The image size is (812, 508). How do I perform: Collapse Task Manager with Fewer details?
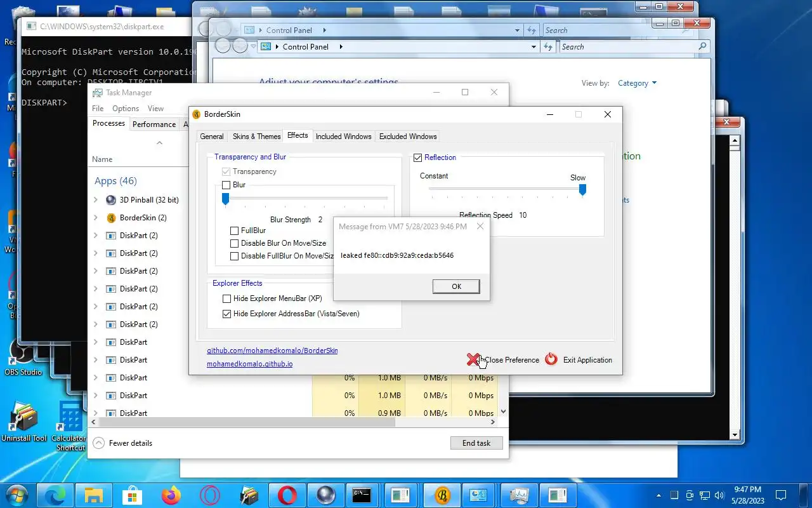pyautogui.click(x=123, y=443)
